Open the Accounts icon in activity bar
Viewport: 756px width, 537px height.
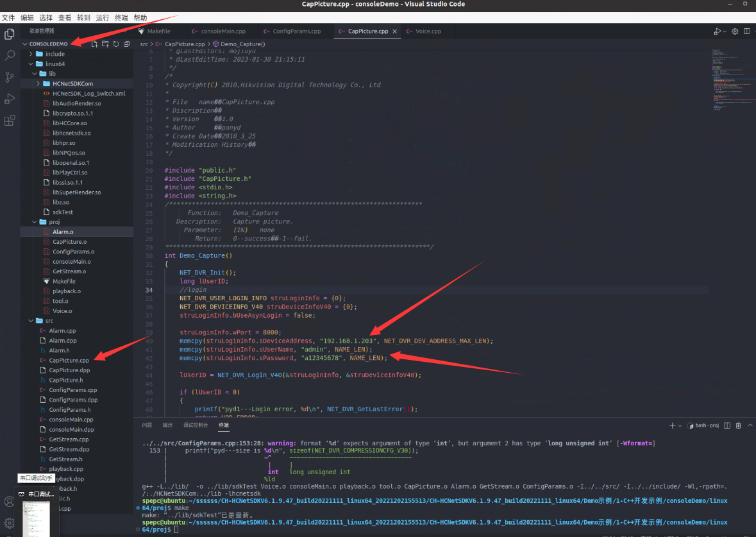[9, 502]
